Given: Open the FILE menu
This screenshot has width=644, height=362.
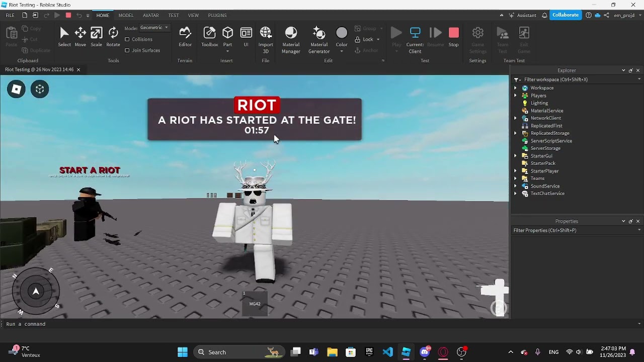Looking at the screenshot, I should pyautogui.click(x=10, y=15).
